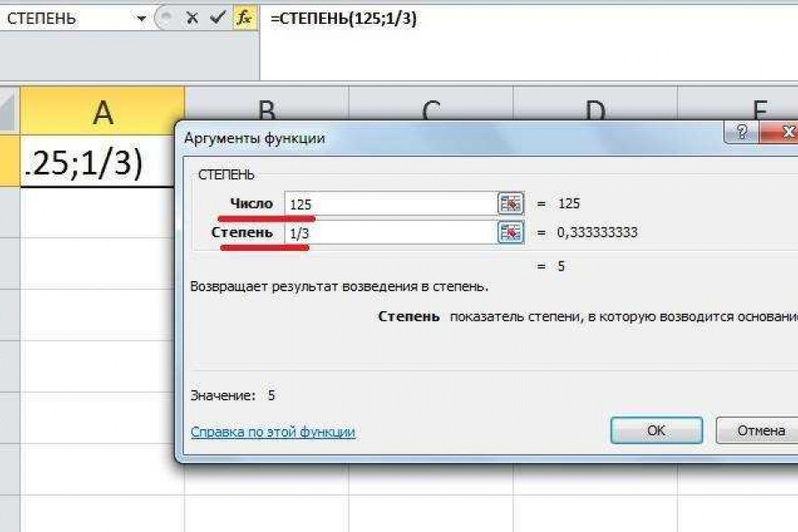Click the Insert Function fx icon
Viewport: 798px width, 532px height.
244,19
